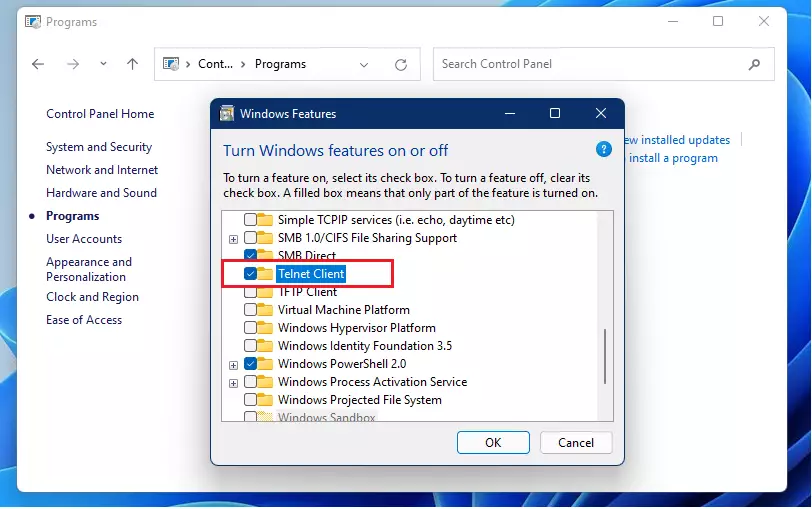Click Windows Identity Foundation folder icon
This screenshot has height=509, width=812.
pyautogui.click(x=265, y=346)
